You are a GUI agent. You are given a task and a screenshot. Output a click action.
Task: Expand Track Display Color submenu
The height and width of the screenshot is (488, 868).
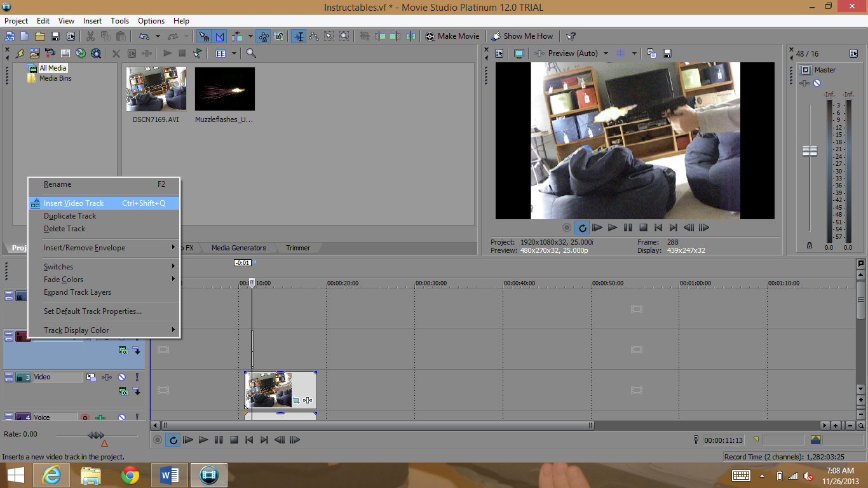click(x=104, y=330)
